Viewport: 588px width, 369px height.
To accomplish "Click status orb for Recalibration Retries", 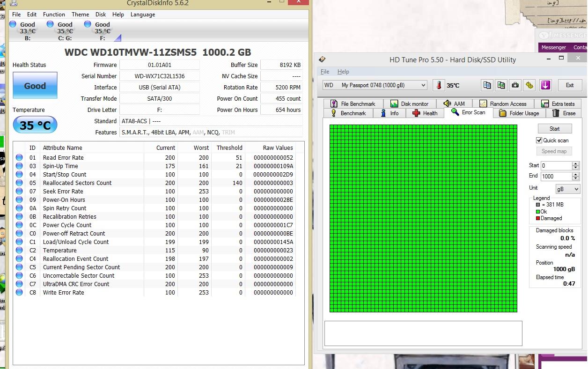I will (19, 217).
